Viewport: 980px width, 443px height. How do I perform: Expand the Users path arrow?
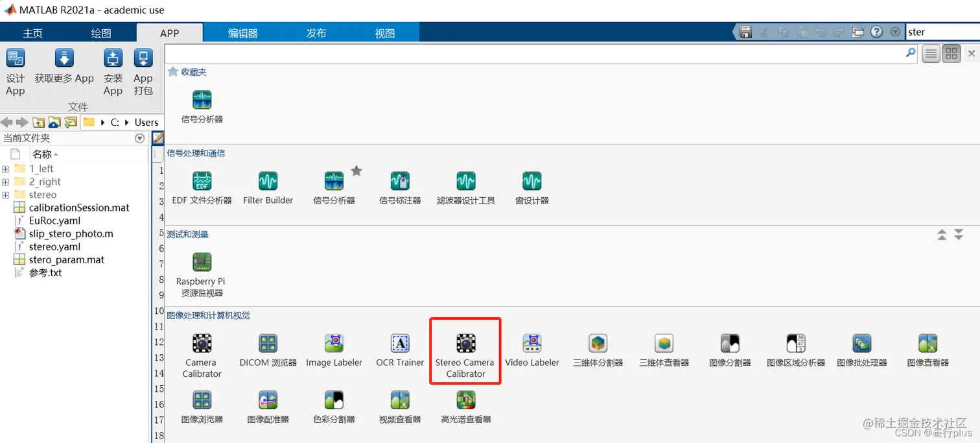click(x=126, y=122)
